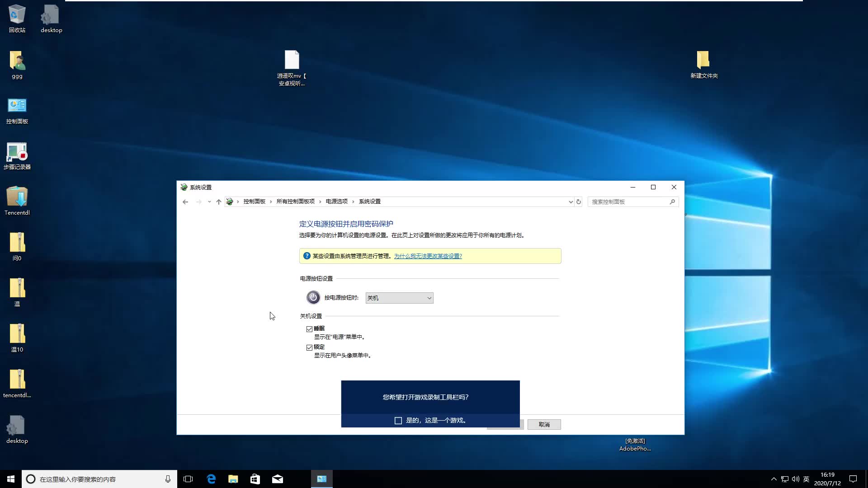
Task: Click the 取消 button
Action: pyautogui.click(x=544, y=424)
